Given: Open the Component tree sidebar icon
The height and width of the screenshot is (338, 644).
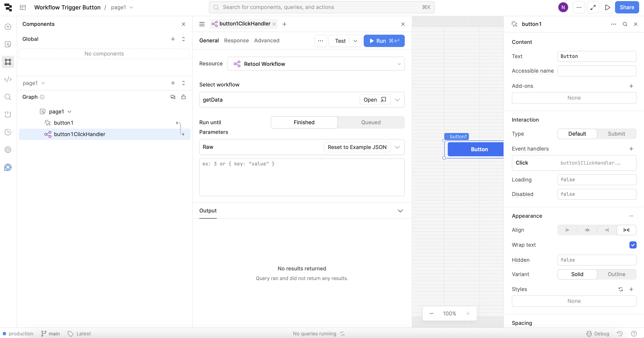Looking at the screenshot, I should coord(8,62).
